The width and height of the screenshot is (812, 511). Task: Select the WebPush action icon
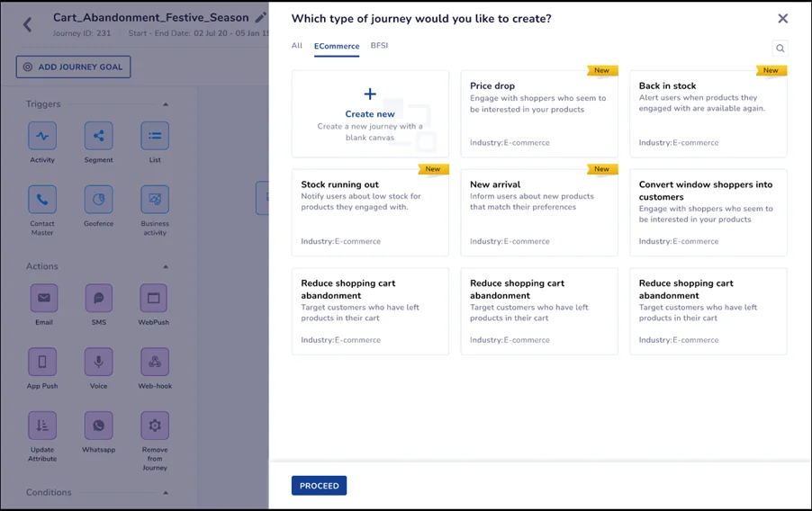coord(153,298)
